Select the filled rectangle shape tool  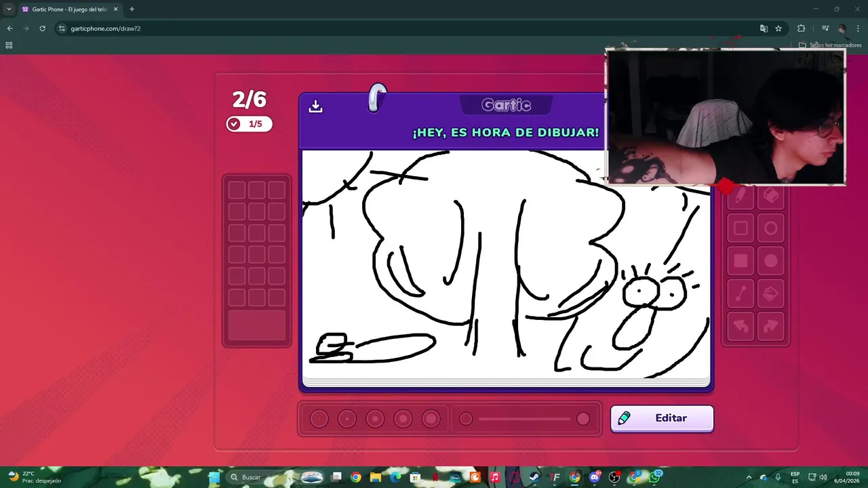coord(741,261)
